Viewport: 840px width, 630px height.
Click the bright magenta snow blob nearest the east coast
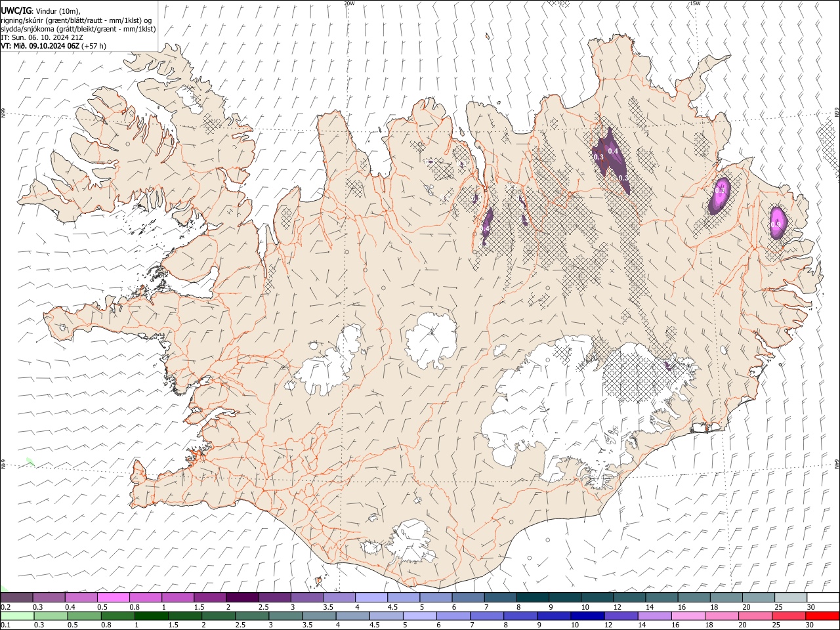(778, 223)
